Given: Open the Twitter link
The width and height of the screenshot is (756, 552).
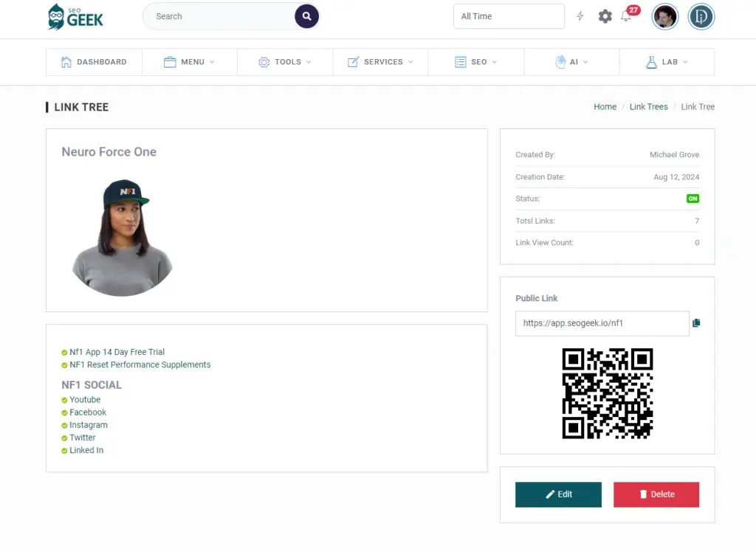Looking at the screenshot, I should click(83, 438).
